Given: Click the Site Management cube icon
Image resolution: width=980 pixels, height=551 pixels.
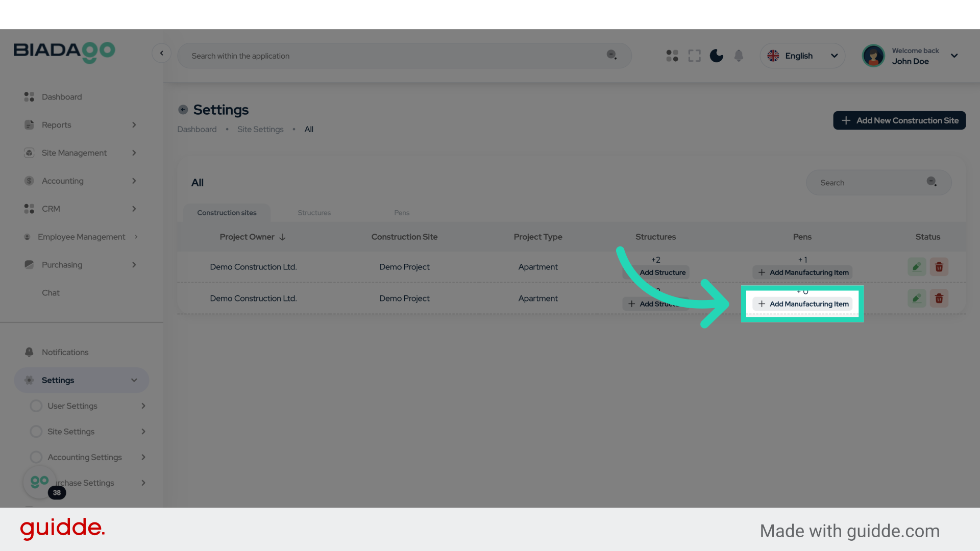Looking at the screenshot, I should (x=29, y=153).
